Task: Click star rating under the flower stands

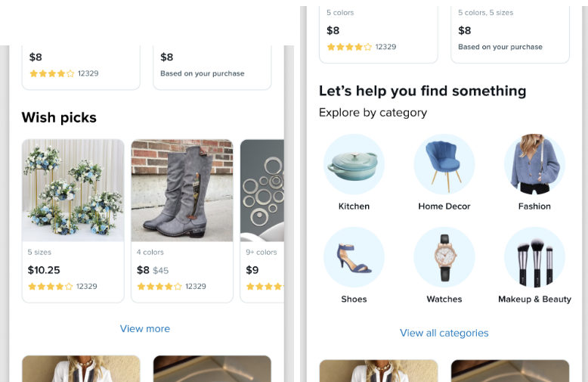Action: [51, 287]
